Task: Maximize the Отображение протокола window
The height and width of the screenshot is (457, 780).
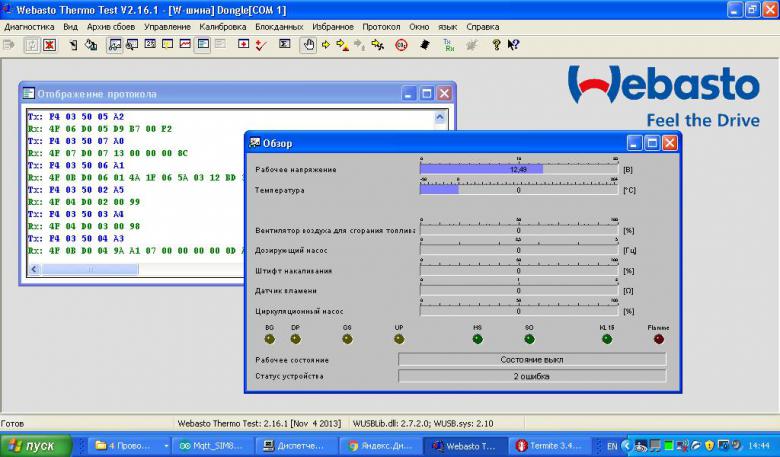Action: coord(426,93)
